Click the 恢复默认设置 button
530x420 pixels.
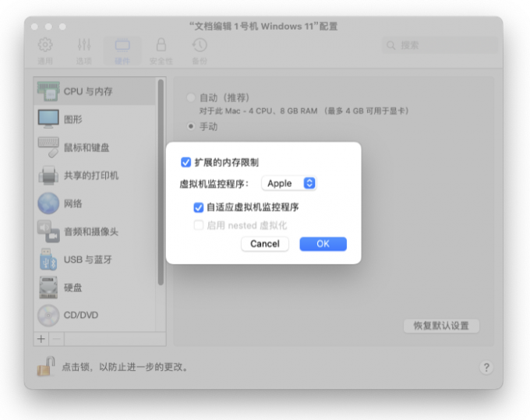(441, 326)
